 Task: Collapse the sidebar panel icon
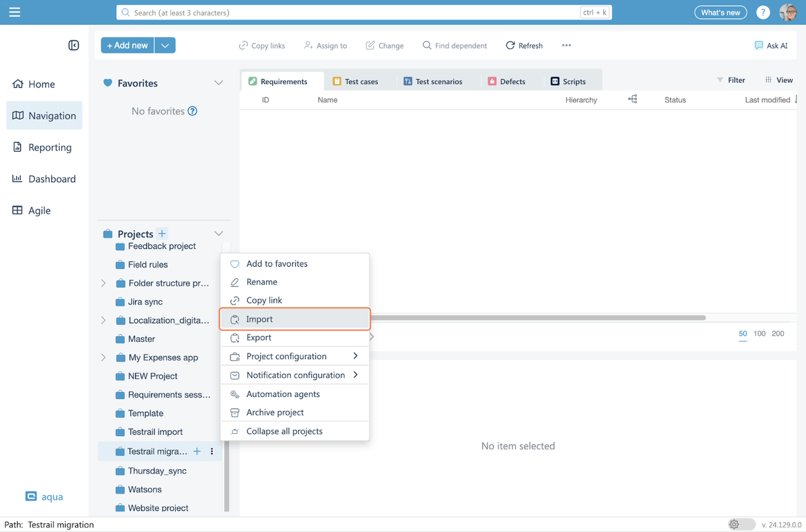(74, 45)
